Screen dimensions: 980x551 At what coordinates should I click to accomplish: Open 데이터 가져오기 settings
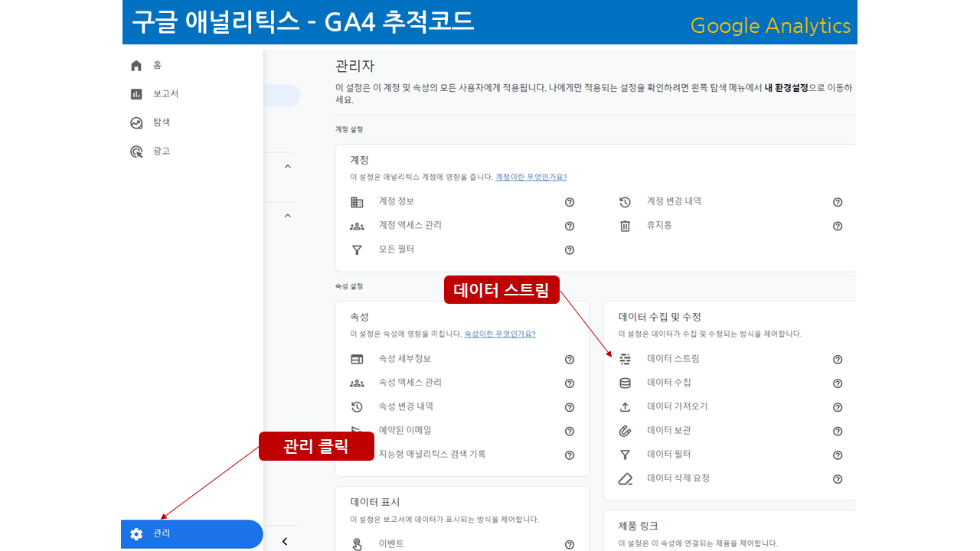tap(678, 406)
